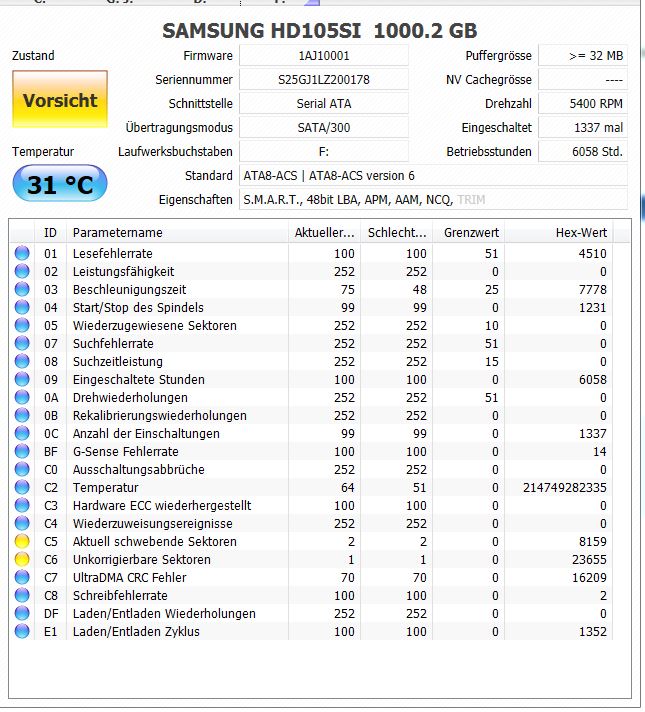645x712 pixels.
Task: Click the status icon for Laden/Entladen Zyklus
Action: [x=22, y=631]
